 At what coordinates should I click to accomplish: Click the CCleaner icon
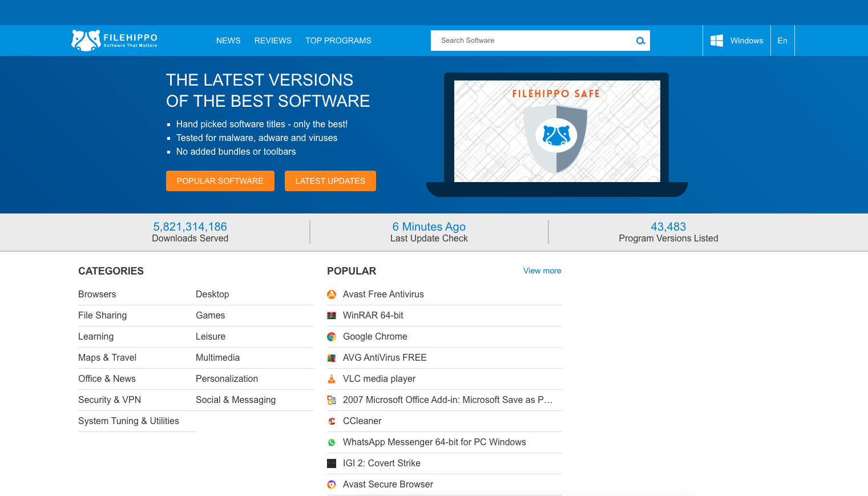point(332,421)
